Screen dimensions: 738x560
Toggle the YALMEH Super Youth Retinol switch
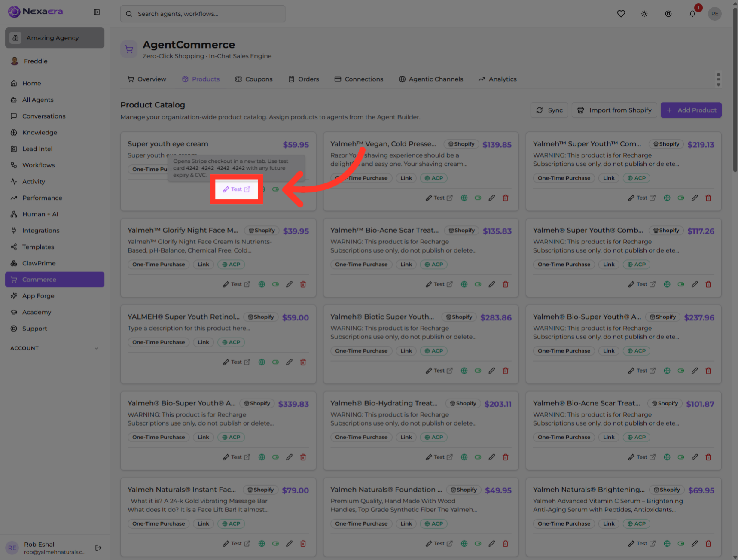point(275,362)
